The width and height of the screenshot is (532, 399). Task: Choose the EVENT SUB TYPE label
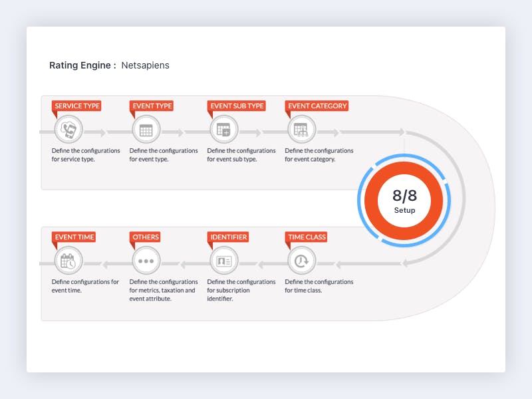pos(237,106)
